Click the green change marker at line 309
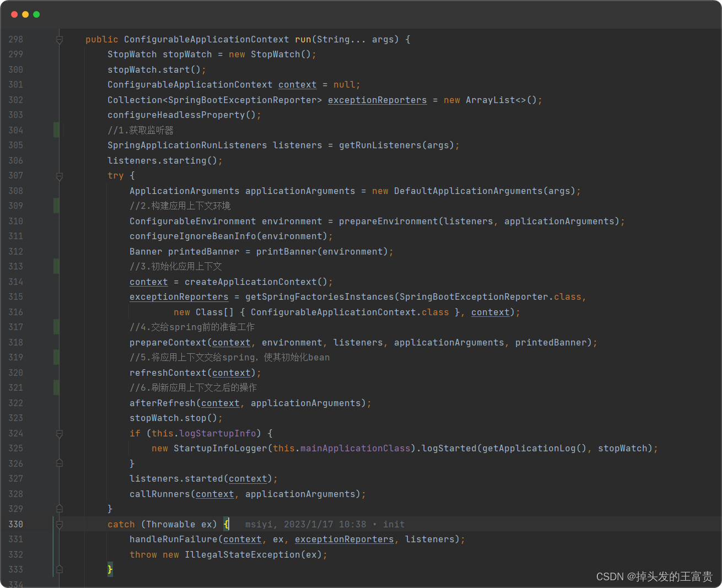The width and height of the screenshot is (722, 588). tap(56, 206)
